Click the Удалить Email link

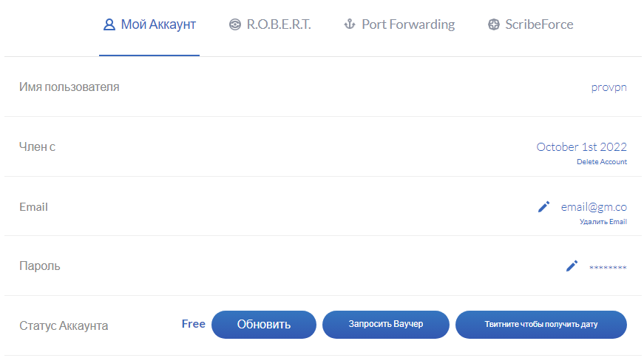coord(603,222)
